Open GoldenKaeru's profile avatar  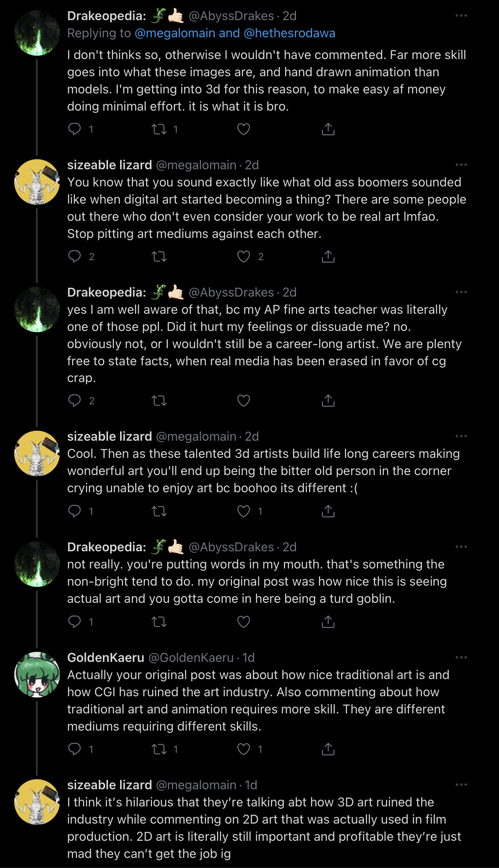(37, 674)
